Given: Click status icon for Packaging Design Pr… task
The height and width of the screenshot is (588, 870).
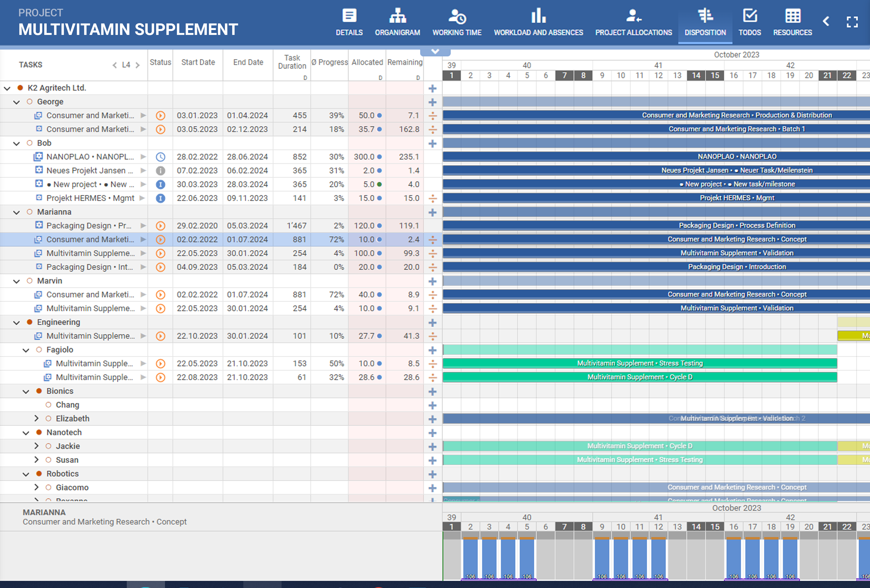Looking at the screenshot, I should [160, 226].
